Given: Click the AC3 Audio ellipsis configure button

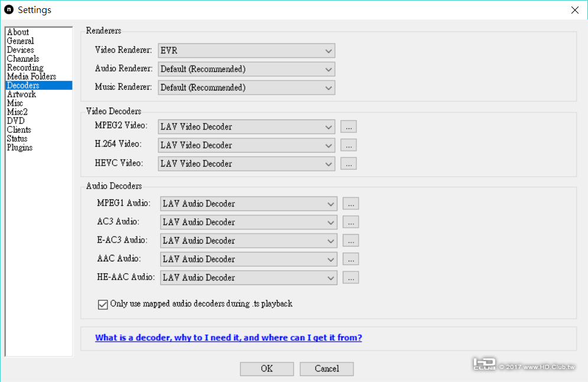Looking at the screenshot, I should tap(351, 222).
